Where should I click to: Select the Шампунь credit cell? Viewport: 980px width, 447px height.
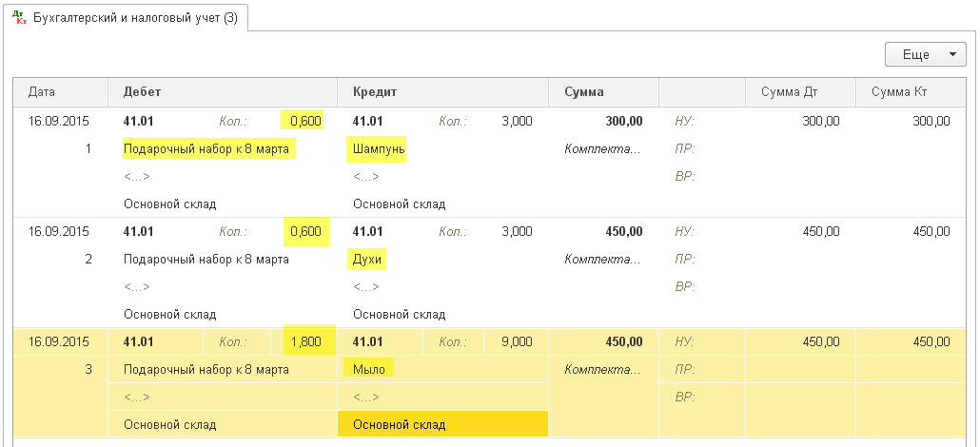[379, 149]
